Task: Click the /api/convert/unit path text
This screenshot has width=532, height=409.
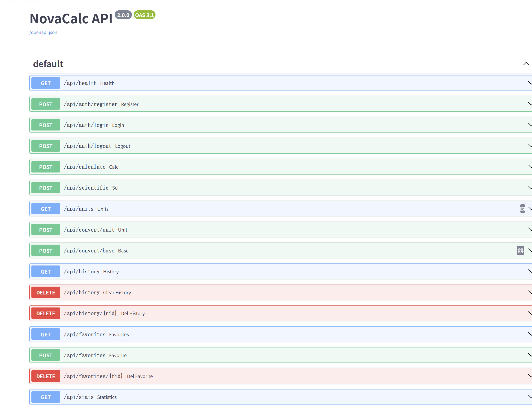Action: [89, 230]
